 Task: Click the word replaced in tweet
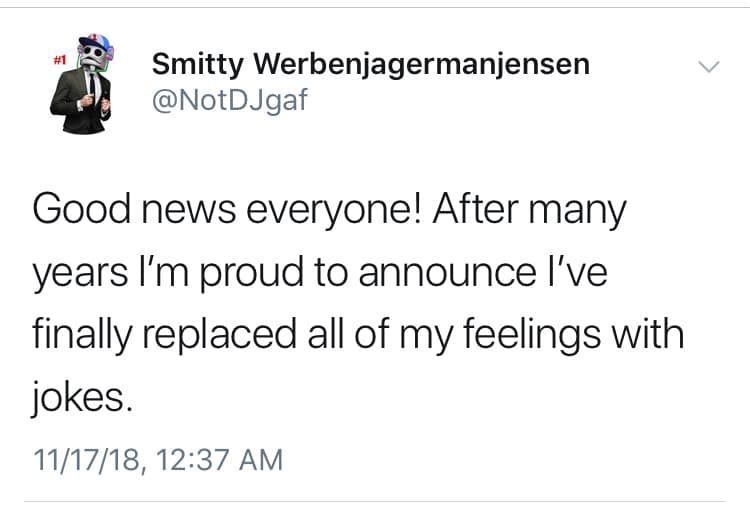[x=219, y=335]
